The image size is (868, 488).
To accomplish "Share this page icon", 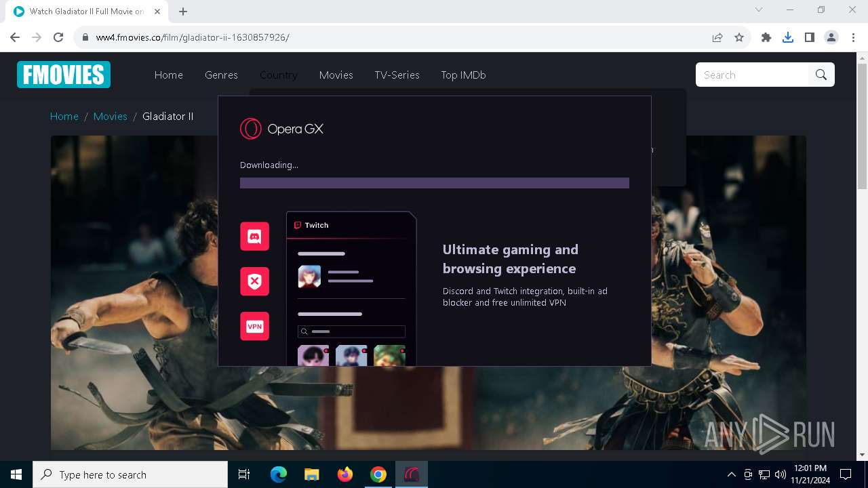I will pyautogui.click(x=717, y=37).
